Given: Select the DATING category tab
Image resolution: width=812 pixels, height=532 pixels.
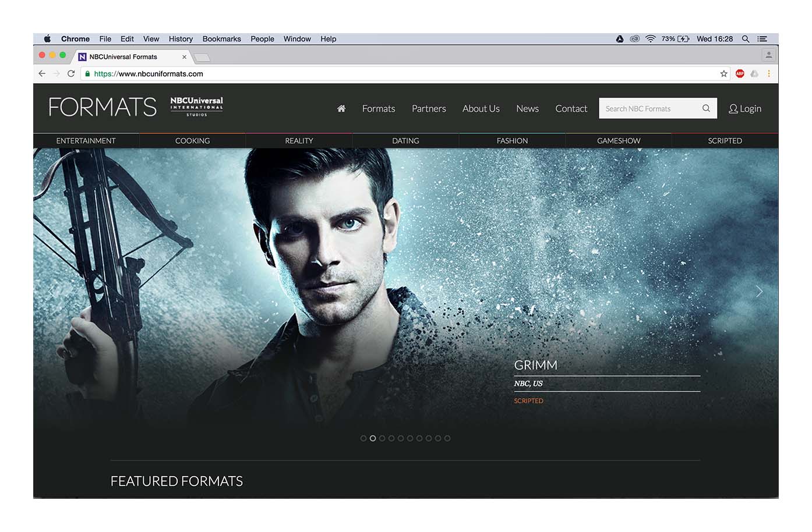Looking at the screenshot, I should click(x=405, y=141).
